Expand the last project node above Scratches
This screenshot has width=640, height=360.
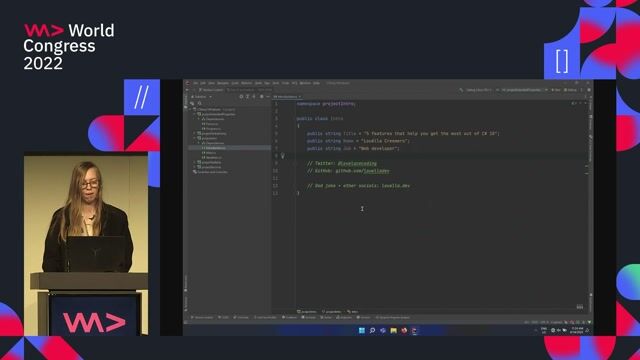194,167
